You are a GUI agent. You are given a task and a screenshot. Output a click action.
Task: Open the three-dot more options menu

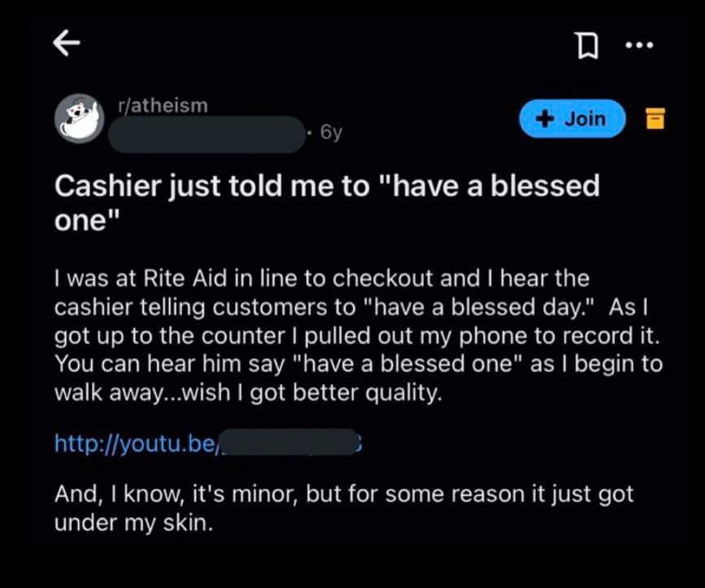point(639,45)
